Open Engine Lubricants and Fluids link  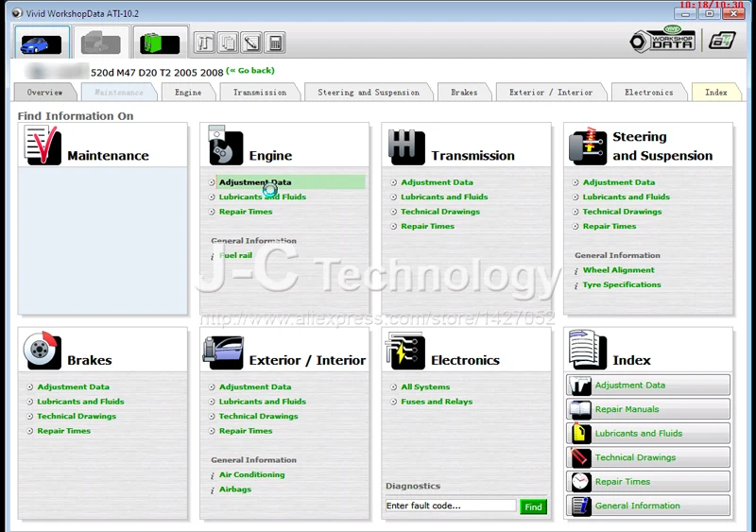(x=263, y=197)
